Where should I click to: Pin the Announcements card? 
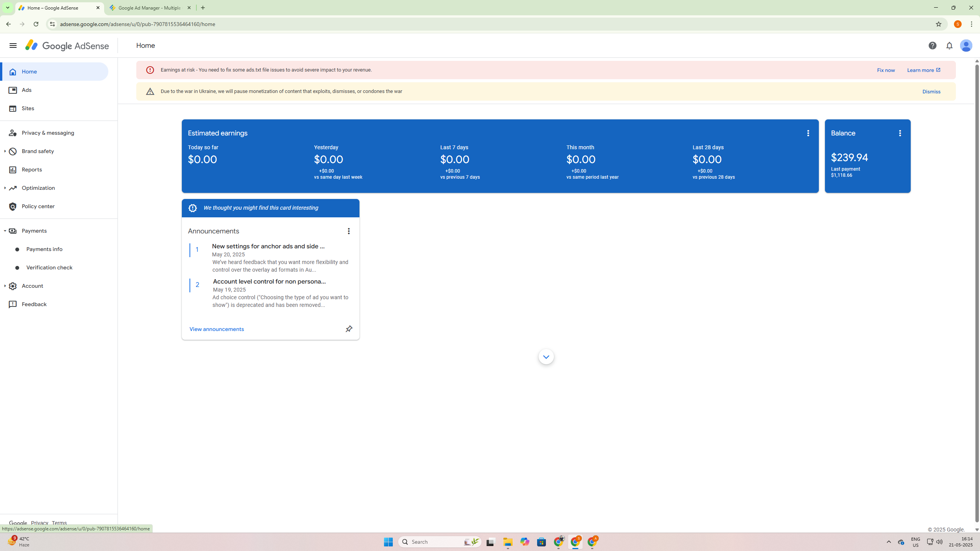click(349, 329)
